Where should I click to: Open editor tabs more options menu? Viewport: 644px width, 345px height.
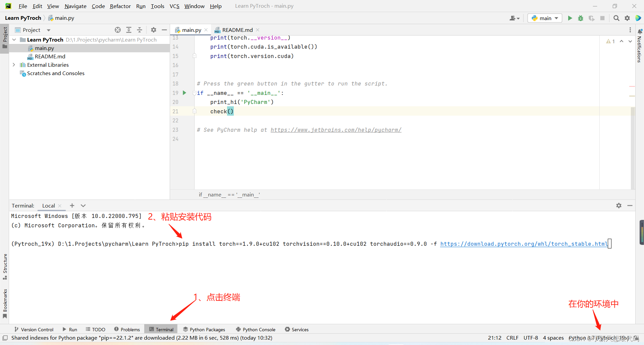coord(630,30)
